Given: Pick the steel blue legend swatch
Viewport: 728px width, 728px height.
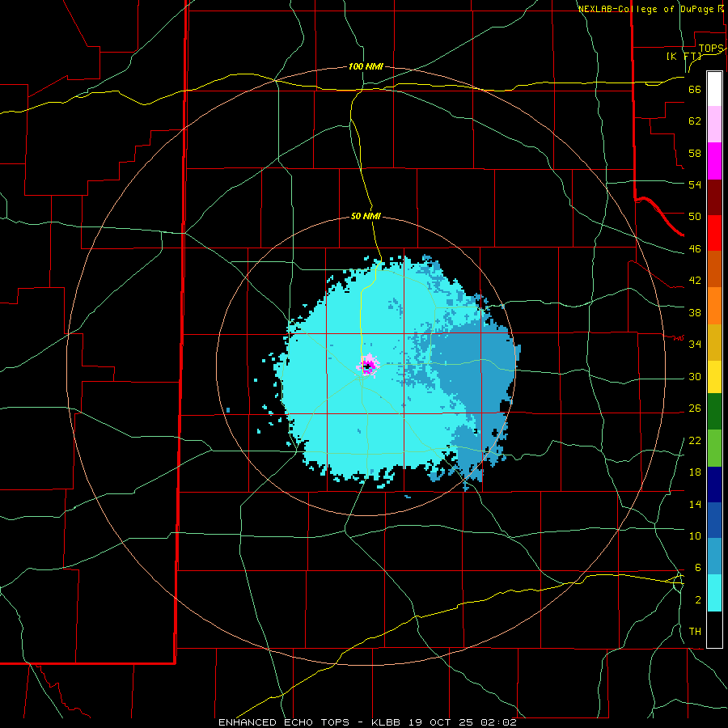Looking at the screenshot, I should (x=714, y=557).
